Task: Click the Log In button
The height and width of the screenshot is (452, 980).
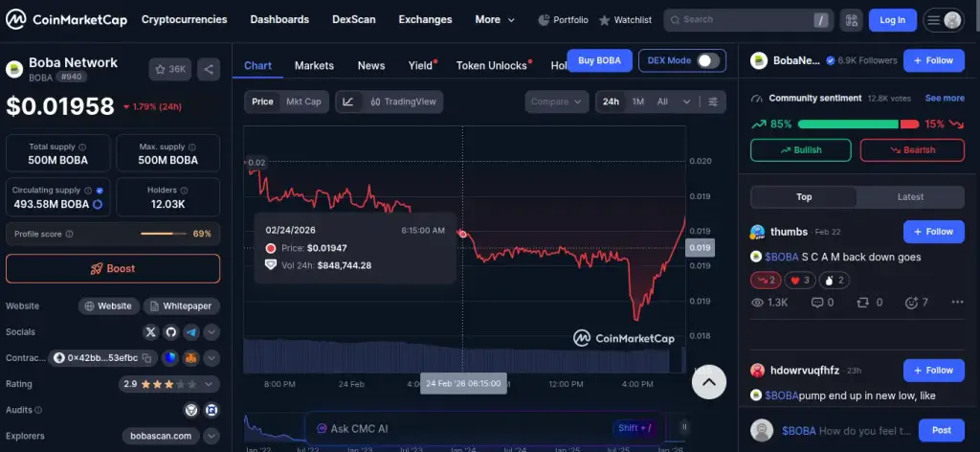Action: click(893, 20)
